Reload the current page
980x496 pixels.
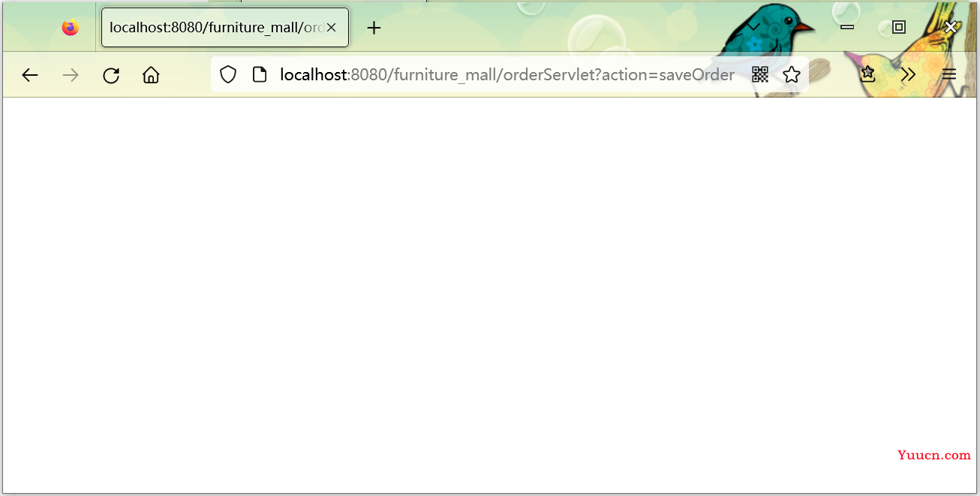coord(111,75)
